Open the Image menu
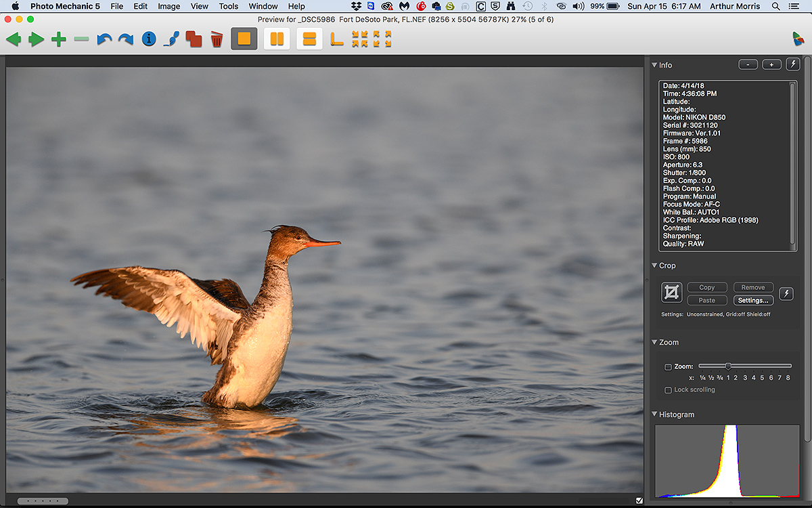The height and width of the screenshot is (508, 812). (168, 6)
